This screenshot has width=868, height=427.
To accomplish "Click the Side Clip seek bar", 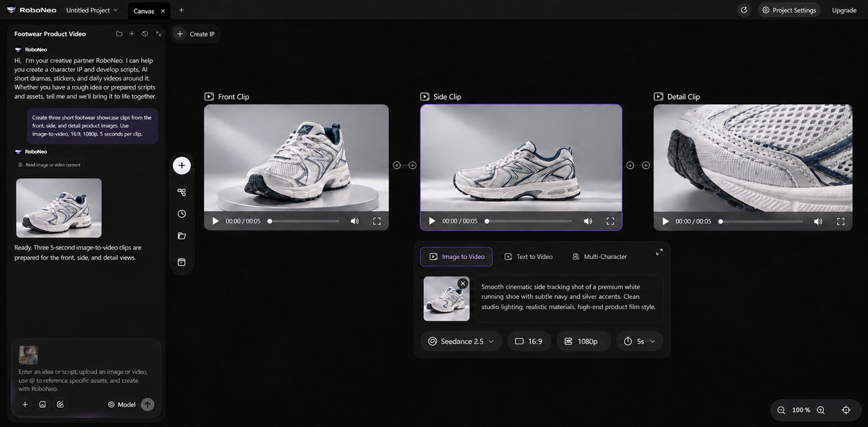I will coord(530,221).
